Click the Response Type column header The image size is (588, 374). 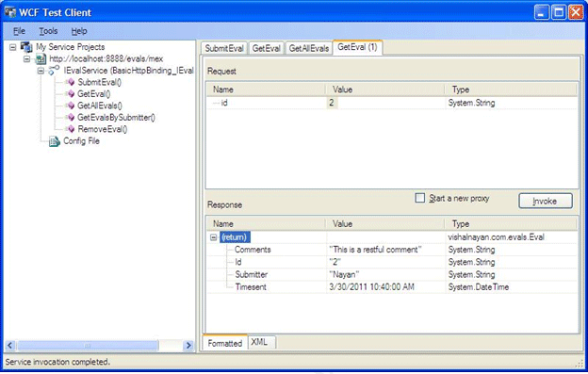(x=511, y=223)
